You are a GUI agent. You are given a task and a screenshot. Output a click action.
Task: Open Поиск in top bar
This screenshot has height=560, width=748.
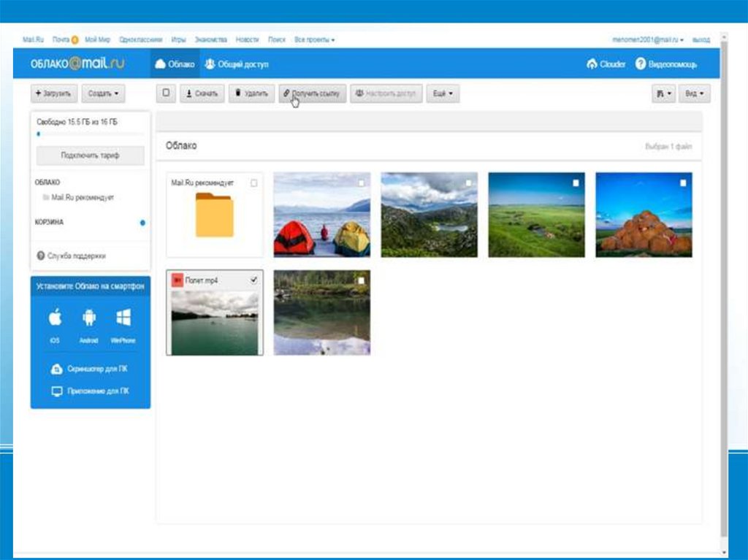[277, 39]
